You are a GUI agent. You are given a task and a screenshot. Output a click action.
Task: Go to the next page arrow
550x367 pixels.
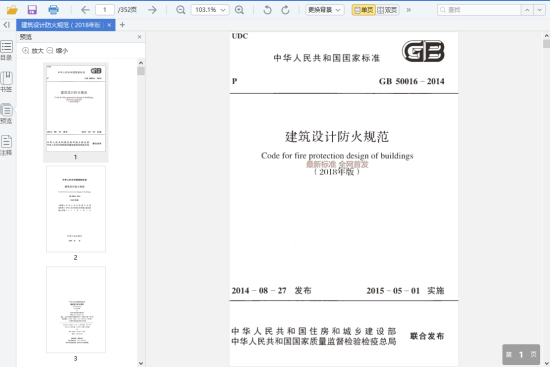click(152, 10)
